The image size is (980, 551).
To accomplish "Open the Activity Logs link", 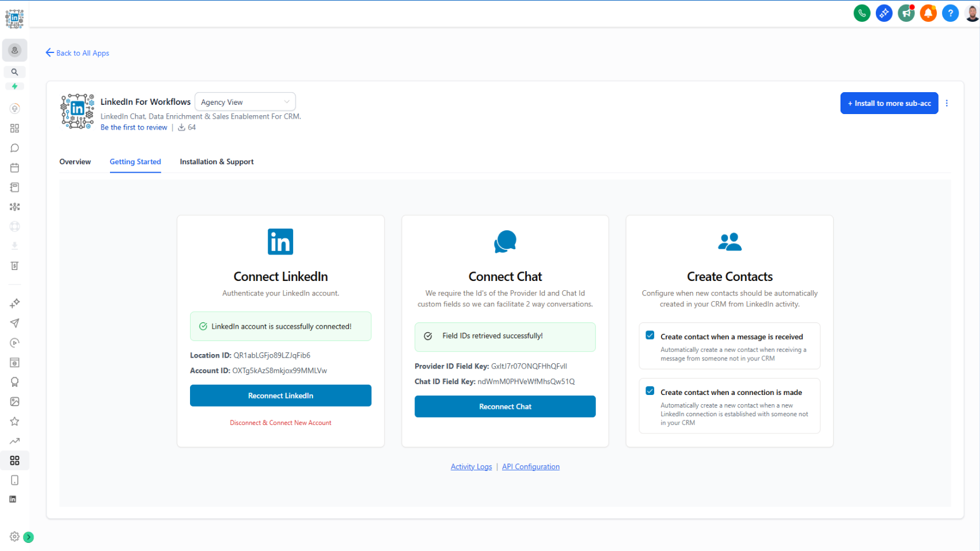I will [471, 467].
